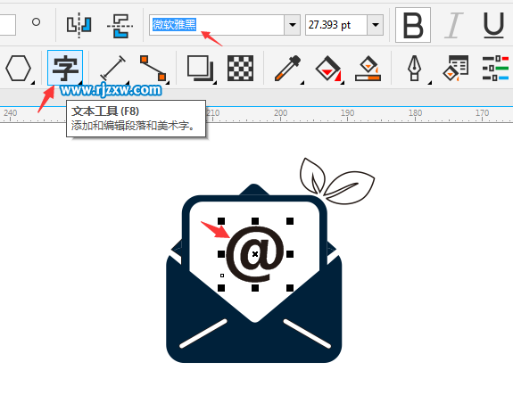Toggle Underline text formatting
The height and width of the screenshot is (420, 513).
tap(493, 25)
